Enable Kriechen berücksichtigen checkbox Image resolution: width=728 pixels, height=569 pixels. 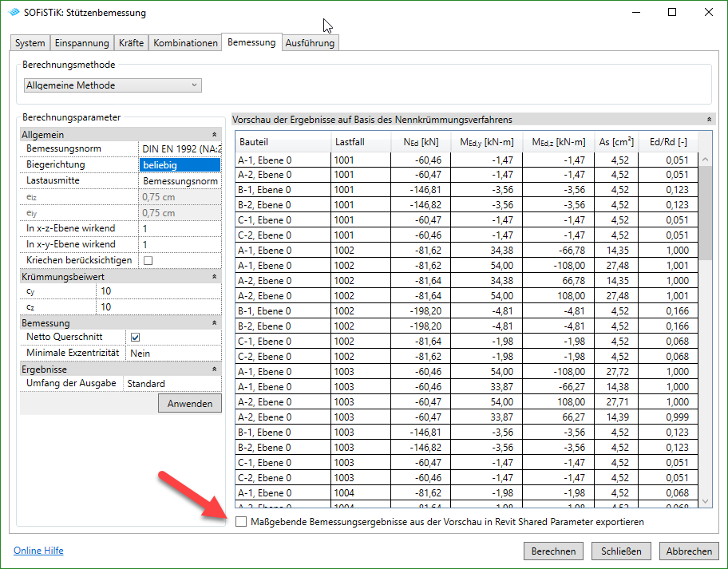147,260
